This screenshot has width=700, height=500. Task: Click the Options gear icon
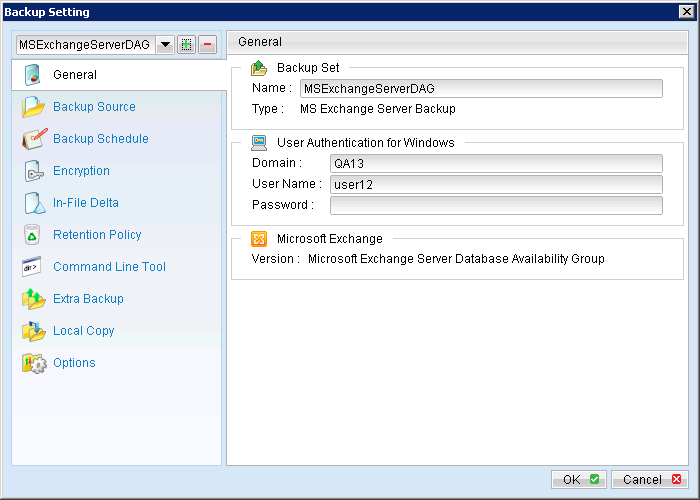pos(34,363)
